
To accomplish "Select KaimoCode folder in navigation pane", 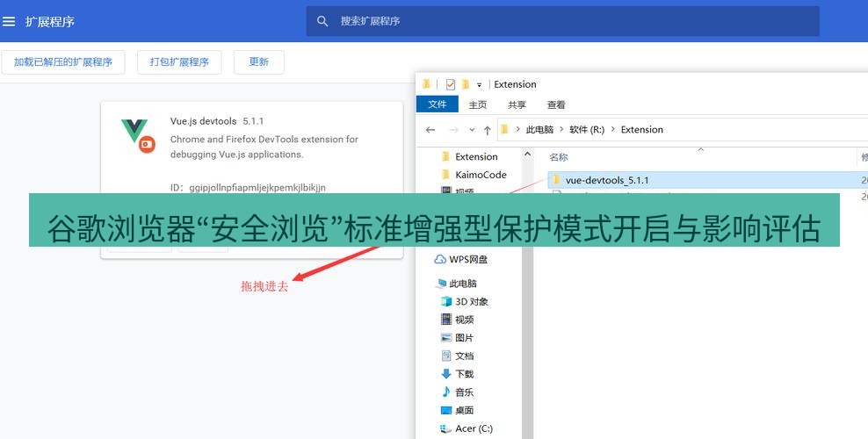I will pyautogui.click(x=481, y=175).
